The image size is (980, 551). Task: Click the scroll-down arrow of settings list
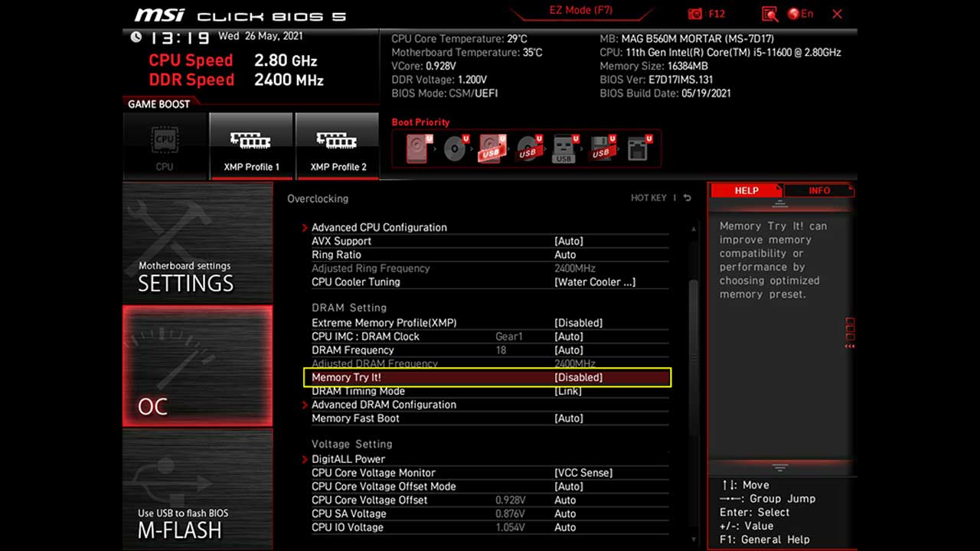point(694,539)
